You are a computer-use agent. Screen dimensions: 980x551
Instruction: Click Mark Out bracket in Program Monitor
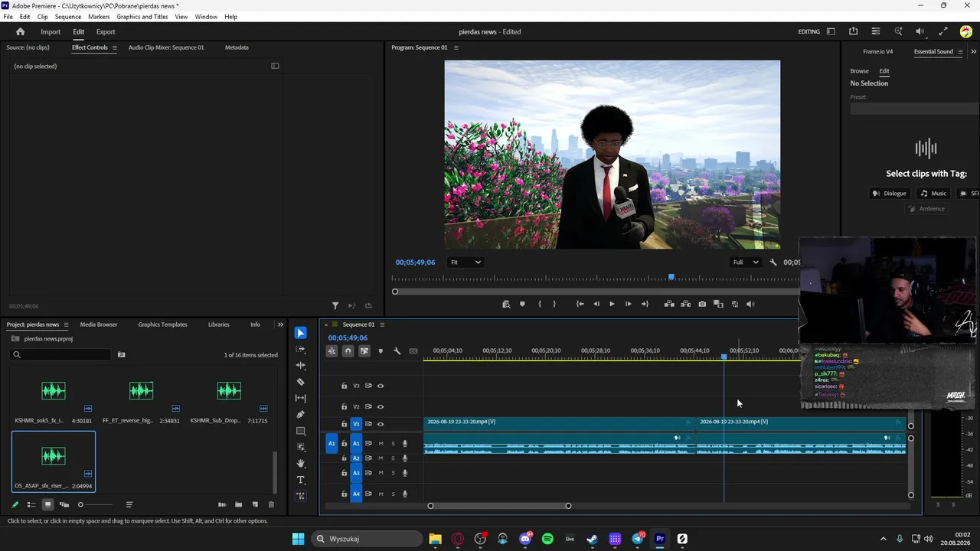click(554, 304)
